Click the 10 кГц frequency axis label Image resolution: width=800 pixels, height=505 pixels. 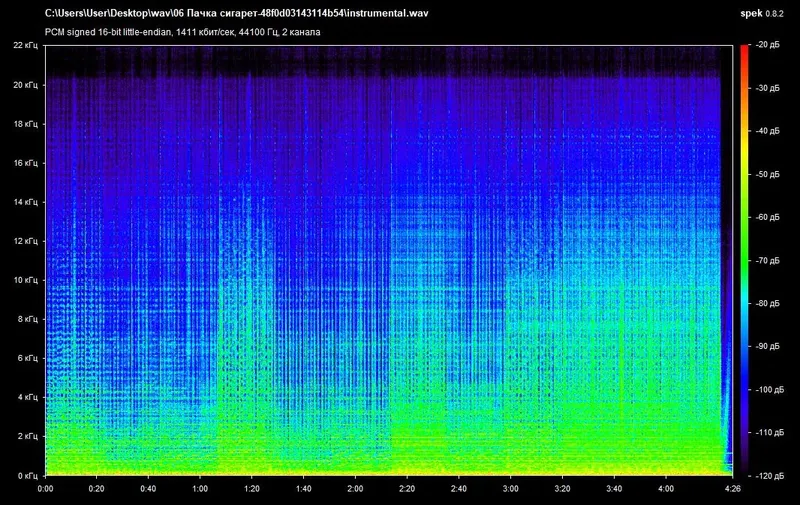[26, 280]
